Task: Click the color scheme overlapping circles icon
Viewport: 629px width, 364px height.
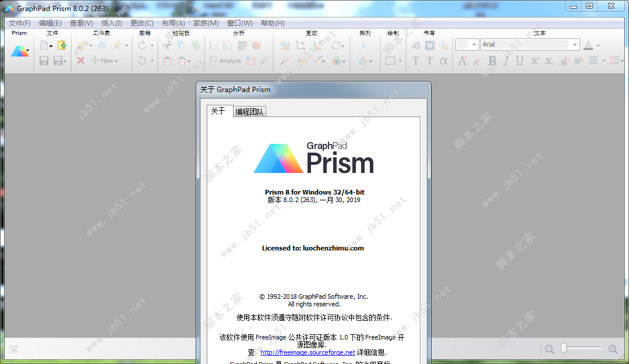Action: click(x=337, y=61)
